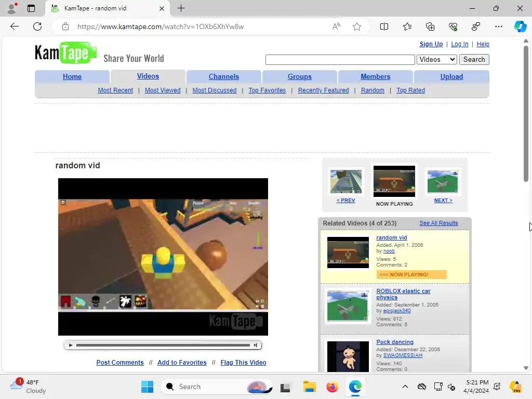Reload the page with refresh icon
Screen dimensions: 532x399
[37, 26]
